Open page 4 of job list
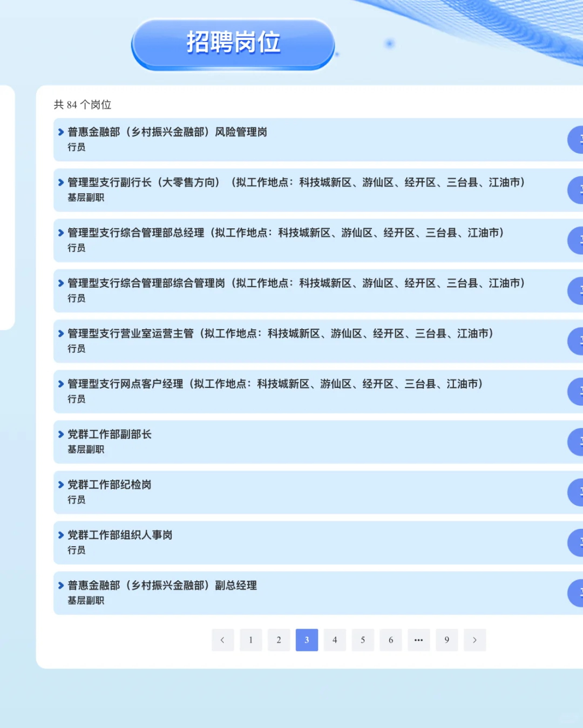Viewport: 583px width, 728px height. 335,640
